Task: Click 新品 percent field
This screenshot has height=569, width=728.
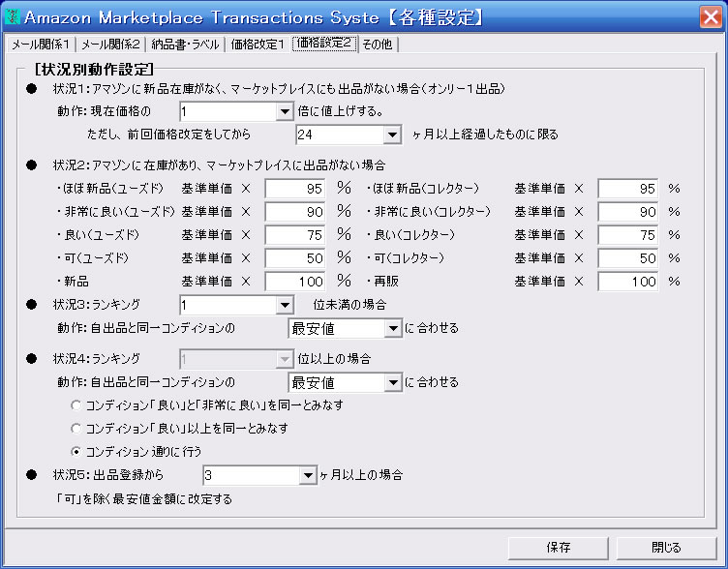Action: pyautogui.click(x=295, y=282)
